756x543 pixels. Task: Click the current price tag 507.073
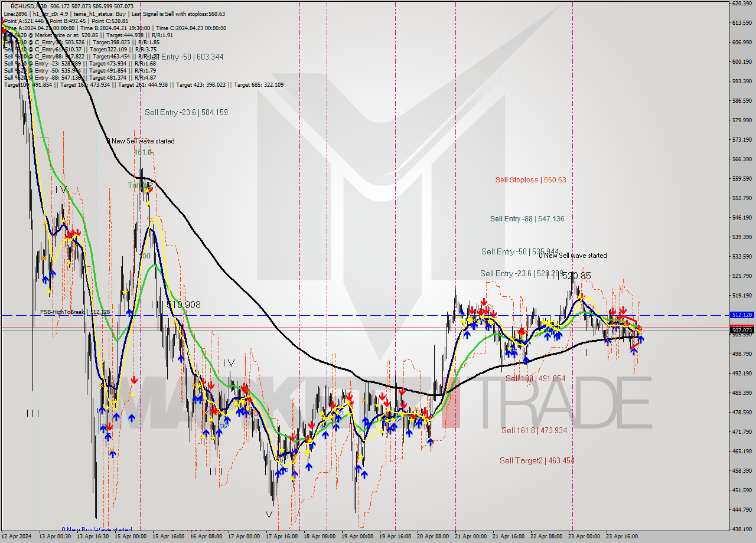[742, 330]
